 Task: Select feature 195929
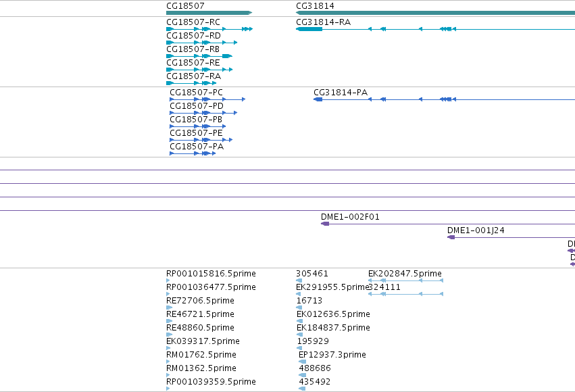coord(313,341)
